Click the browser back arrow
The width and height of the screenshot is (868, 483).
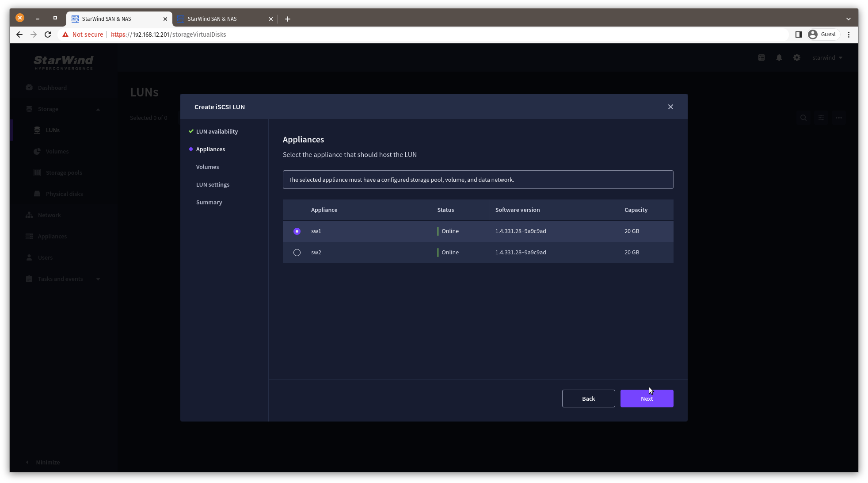(19, 34)
